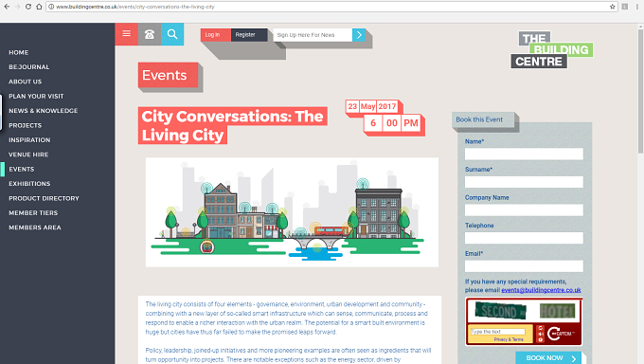Focus the Surname input field
Screen dimensions: 644x364
[x=524, y=182]
